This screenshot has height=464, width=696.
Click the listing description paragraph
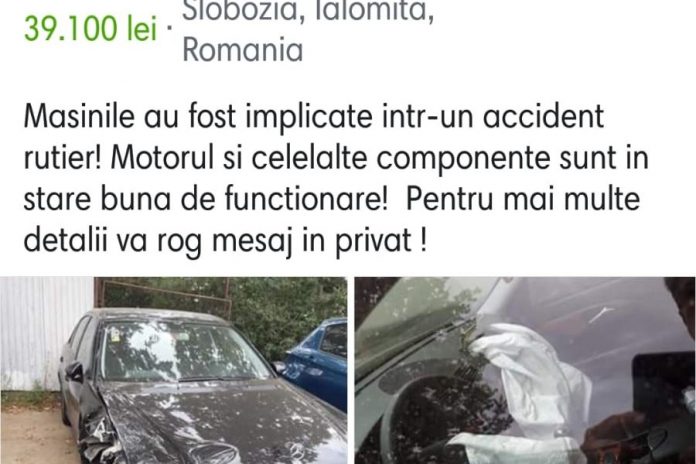pyautogui.click(x=336, y=178)
